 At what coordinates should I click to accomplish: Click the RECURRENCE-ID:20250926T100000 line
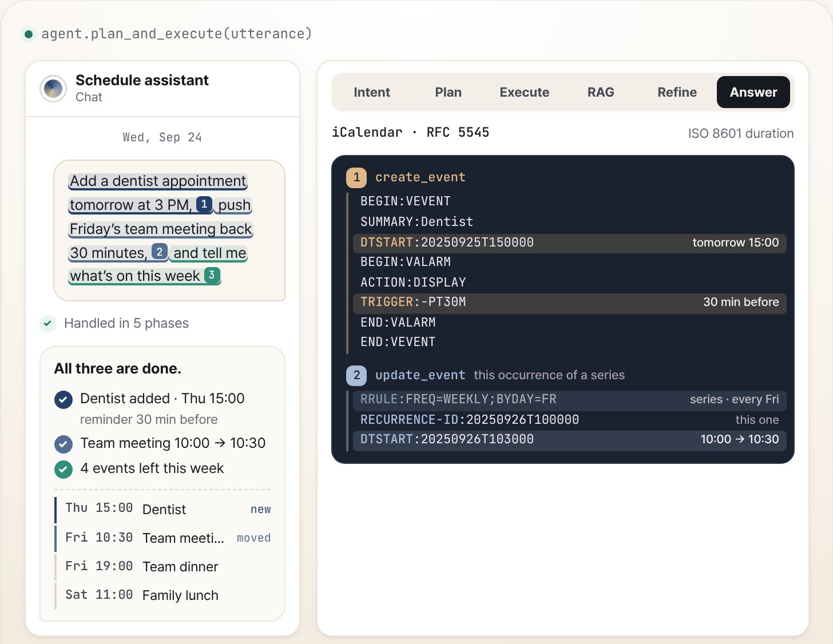(569, 420)
